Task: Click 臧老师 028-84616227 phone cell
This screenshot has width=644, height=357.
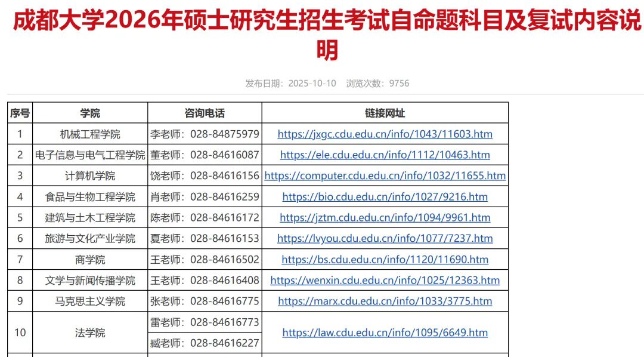Action: [205, 343]
